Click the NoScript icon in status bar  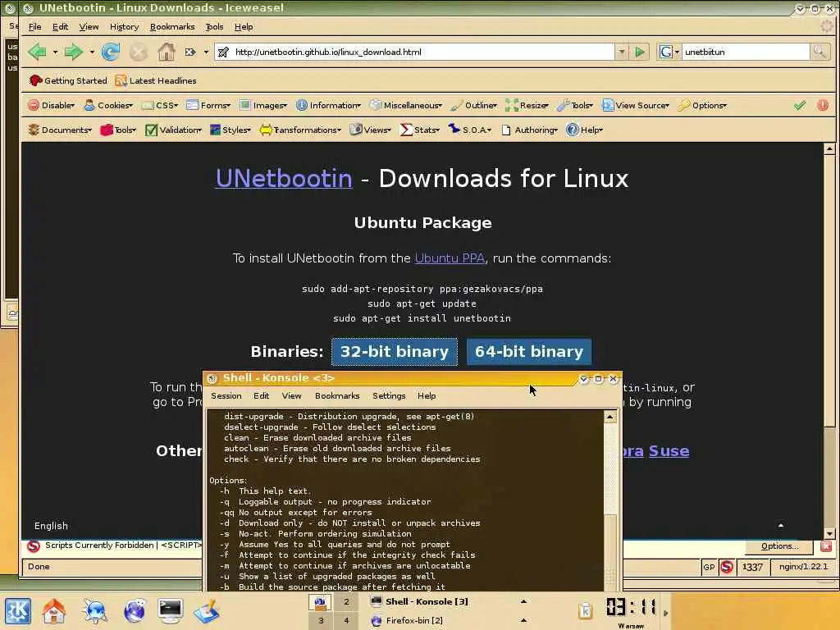pyautogui.click(x=727, y=567)
